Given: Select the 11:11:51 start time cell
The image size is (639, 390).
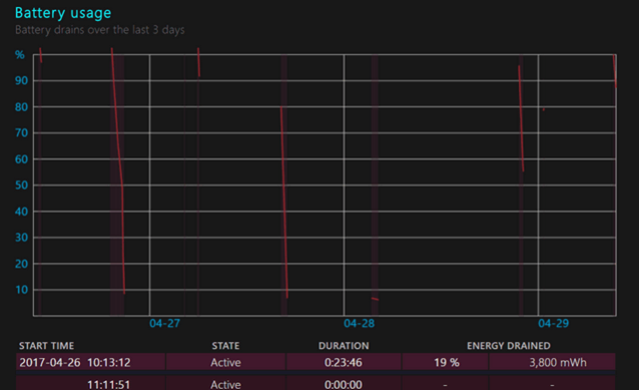Looking at the screenshot, I should click(90, 383).
